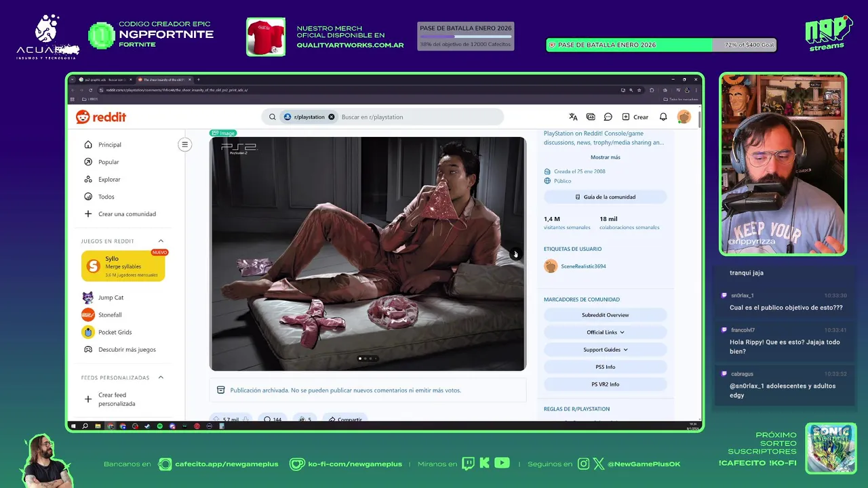Open the Reddit ads icon
Image resolution: width=868 pixels, height=488 pixels.
(x=591, y=117)
